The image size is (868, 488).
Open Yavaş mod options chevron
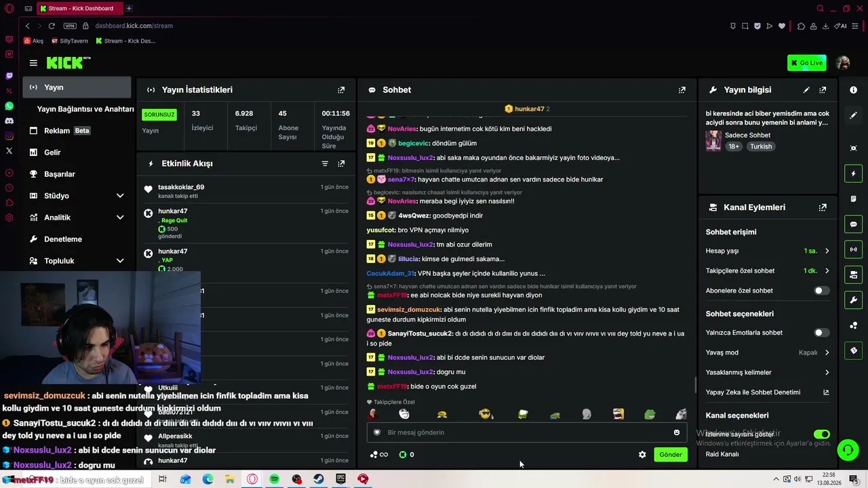[x=827, y=352]
